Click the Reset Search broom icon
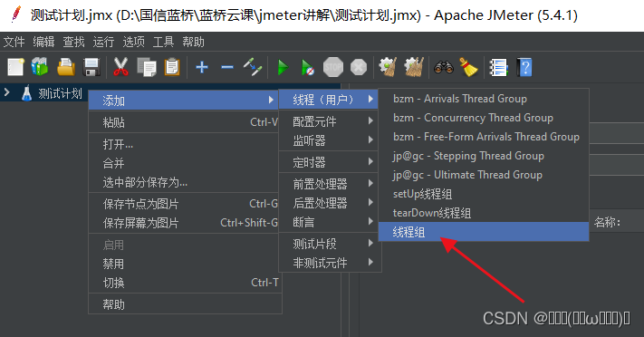 468,67
